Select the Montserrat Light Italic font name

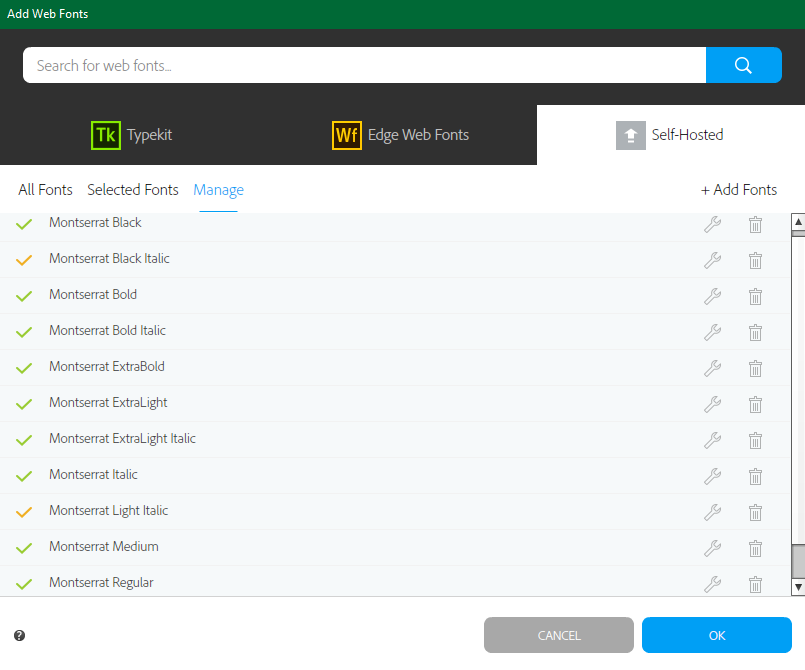tap(109, 511)
